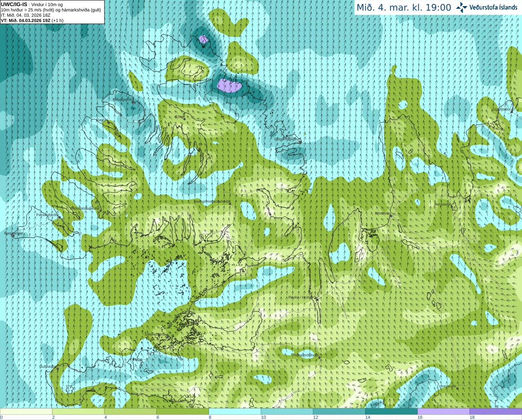Click the date header Mið. 4. mar. kl. 19:00
The height and width of the screenshot is (420, 522).
tap(404, 7)
